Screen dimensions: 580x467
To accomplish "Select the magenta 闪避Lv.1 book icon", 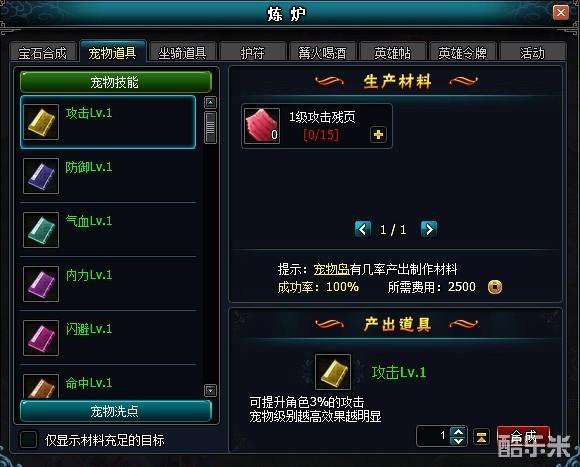I will (41, 338).
